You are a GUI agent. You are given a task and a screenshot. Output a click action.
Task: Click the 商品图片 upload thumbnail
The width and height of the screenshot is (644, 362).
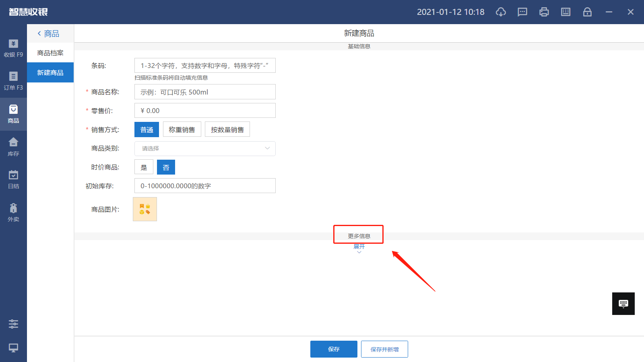point(144,209)
